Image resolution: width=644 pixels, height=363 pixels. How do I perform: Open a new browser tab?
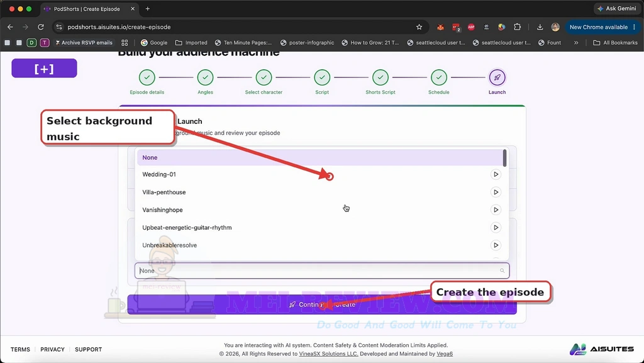pos(147,9)
